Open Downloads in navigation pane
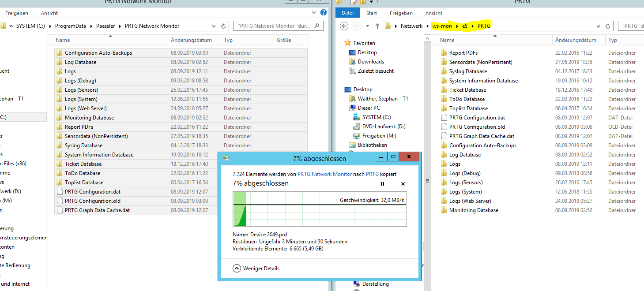 pyautogui.click(x=371, y=62)
